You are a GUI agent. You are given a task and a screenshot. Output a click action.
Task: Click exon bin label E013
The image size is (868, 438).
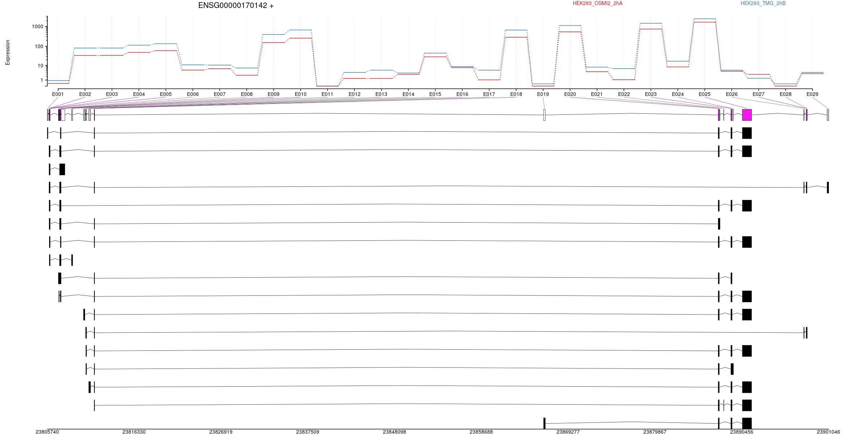pos(381,94)
